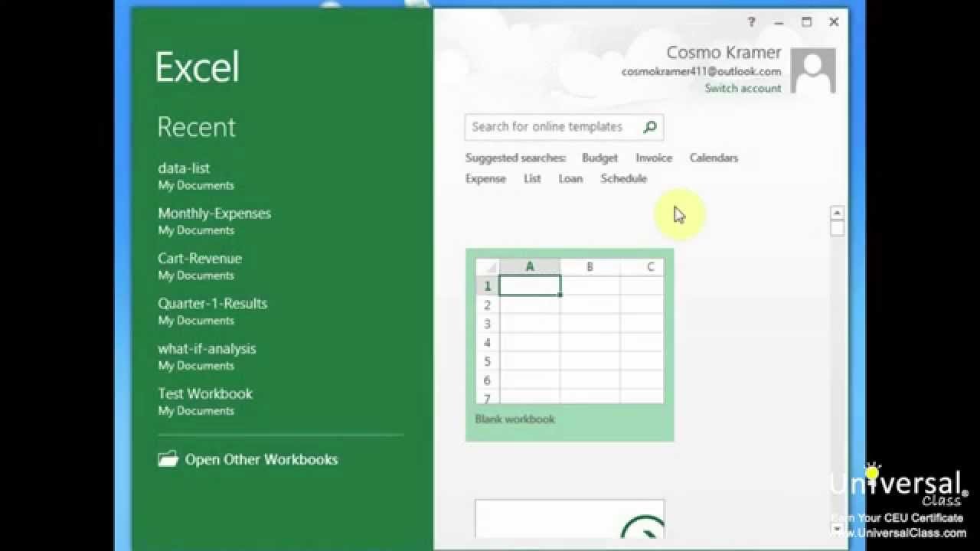Image resolution: width=980 pixels, height=551 pixels.
Task: Click the search magnifier icon
Action: click(x=650, y=127)
